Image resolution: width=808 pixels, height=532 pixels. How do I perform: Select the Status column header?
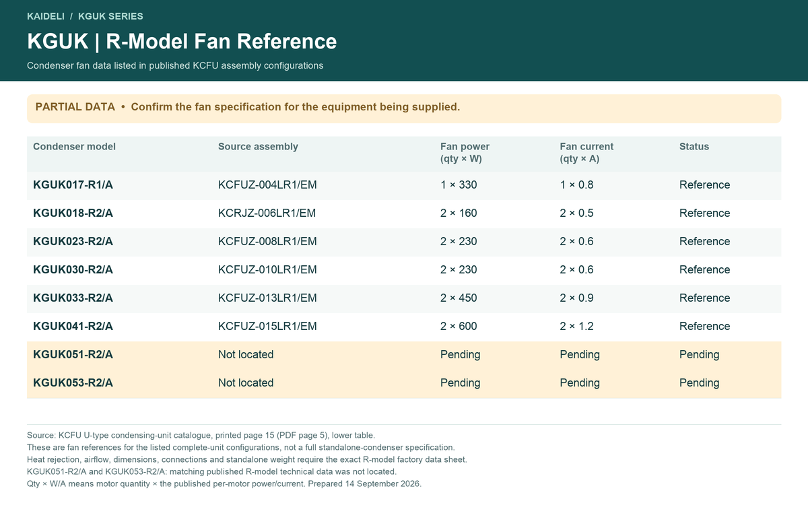[x=694, y=146]
